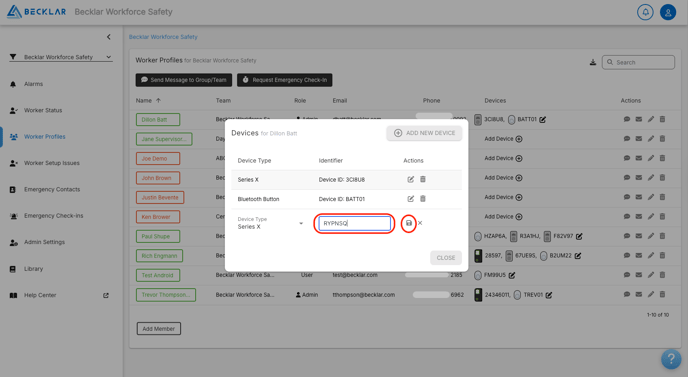Screen dimensions: 688x377
Task: Open Help Center external link
Action: tap(59, 295)
